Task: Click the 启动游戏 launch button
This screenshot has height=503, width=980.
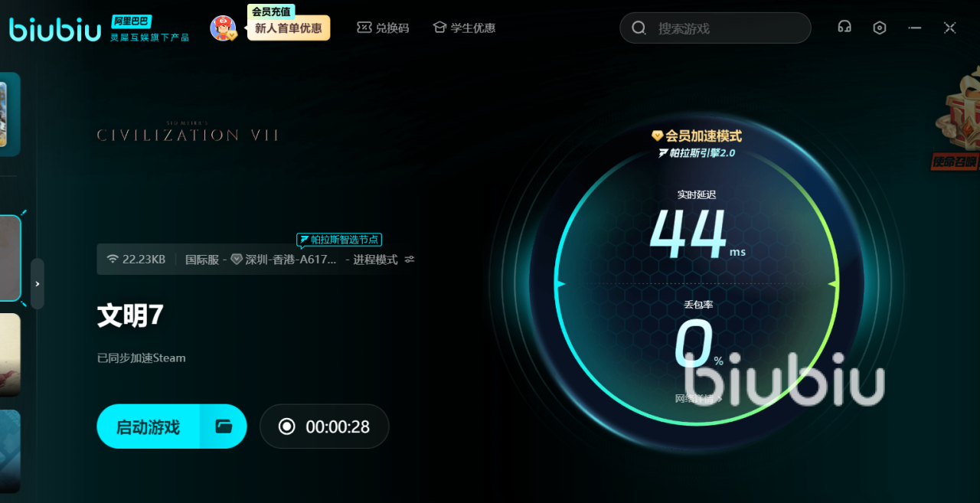Action: (149, 426)
